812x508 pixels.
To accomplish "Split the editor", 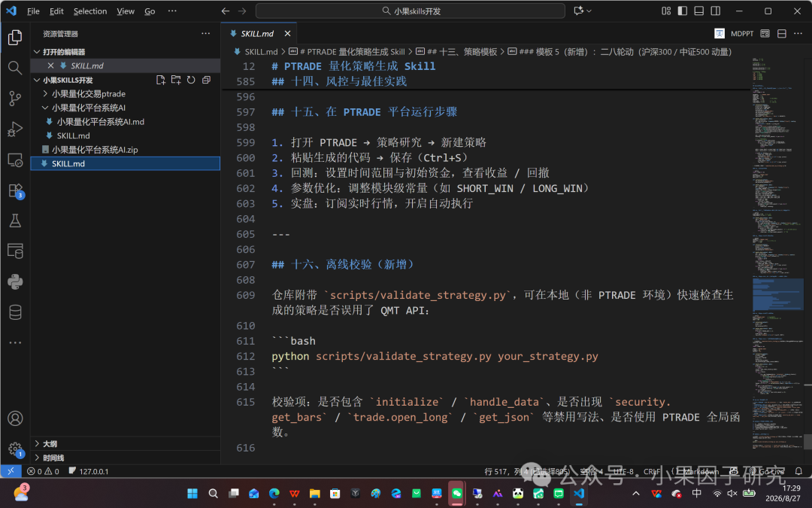I will pyautogui.click(x=781, y=33).
